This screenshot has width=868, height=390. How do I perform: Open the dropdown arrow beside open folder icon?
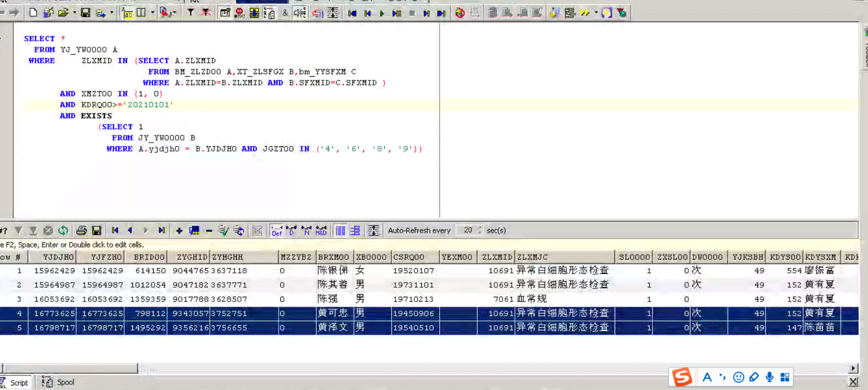pyautogui.click(x=74, y=12)
